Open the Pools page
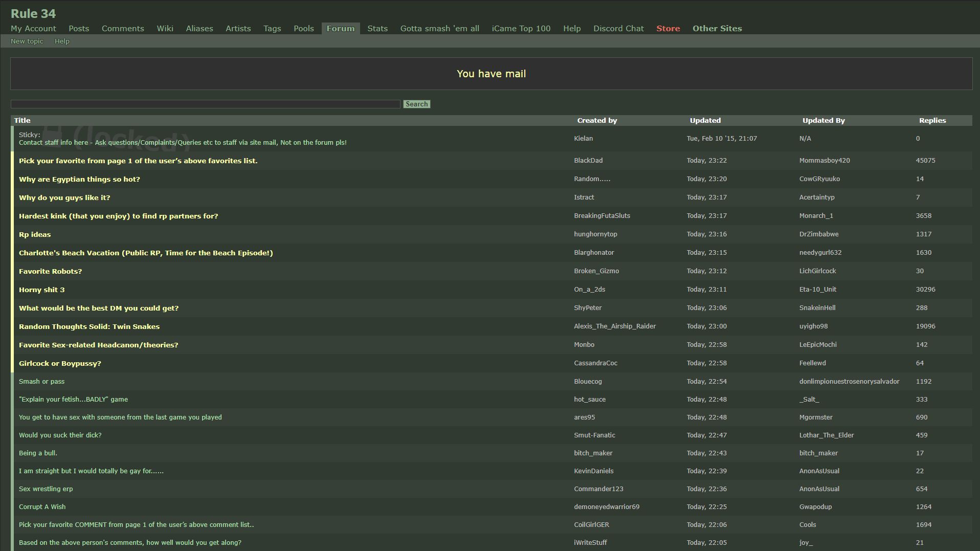Viewport: 980px width, 551px height. (x=303, y=29)
